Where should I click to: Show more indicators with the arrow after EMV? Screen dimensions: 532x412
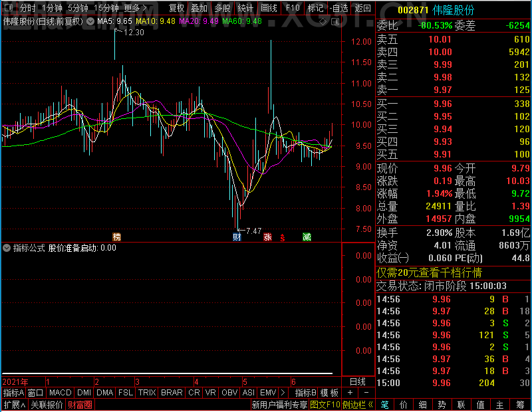pyautogui.click(x=283, y=392)
